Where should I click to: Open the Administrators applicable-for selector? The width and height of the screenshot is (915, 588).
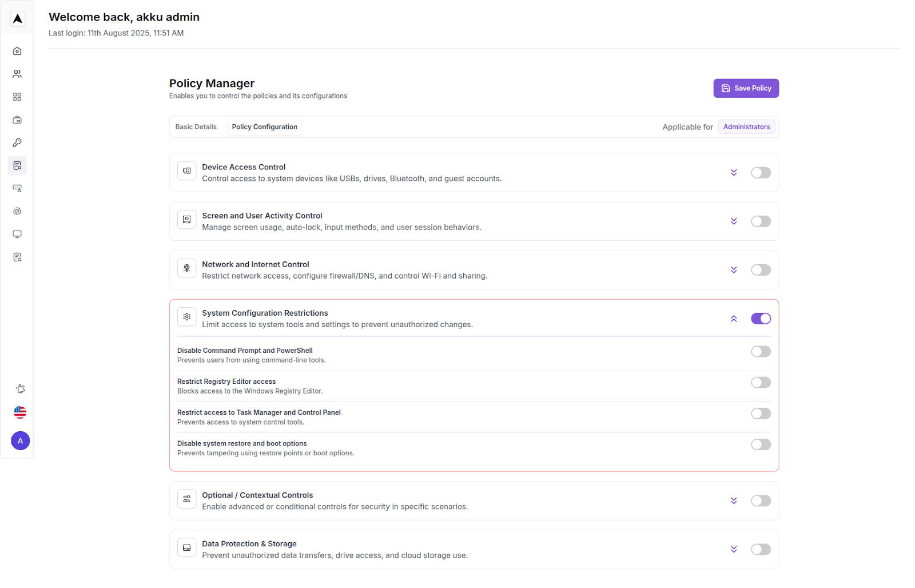click(x=746, y=126)
